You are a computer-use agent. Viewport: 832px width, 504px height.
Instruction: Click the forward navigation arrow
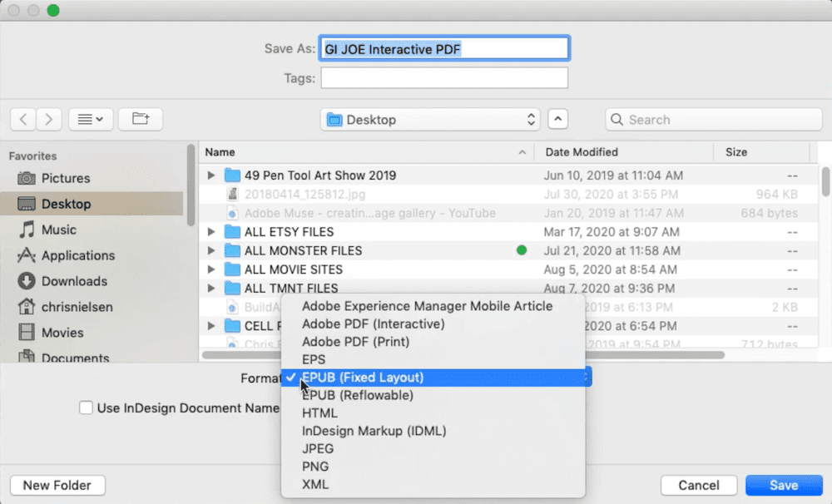(50, 120)
